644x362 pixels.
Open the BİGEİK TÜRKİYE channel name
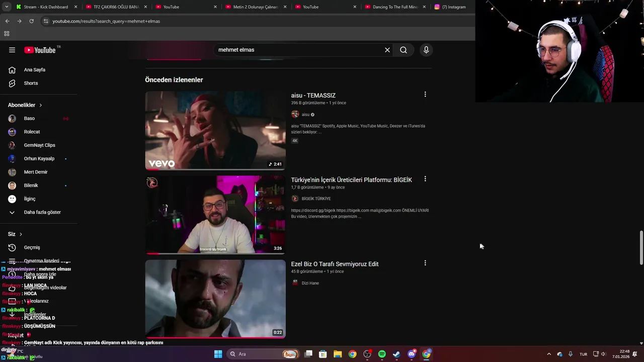(x=316, y=199)
